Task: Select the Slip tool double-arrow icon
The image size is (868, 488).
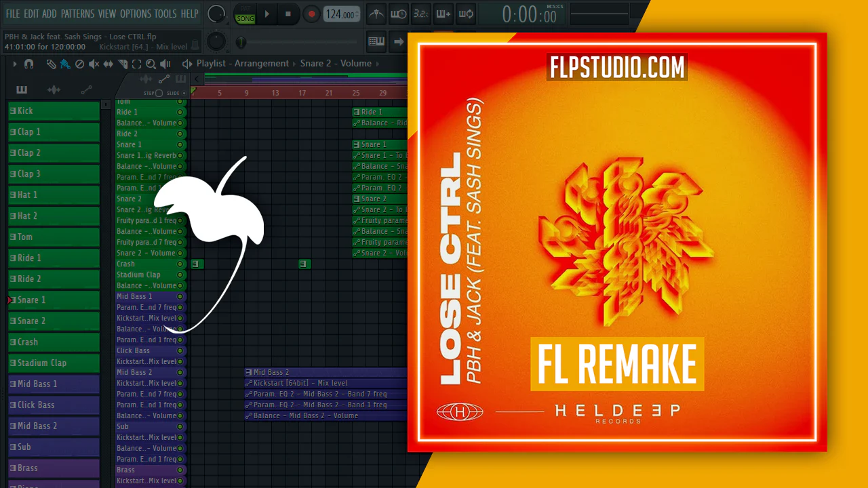Action: [x=108, y=64]
